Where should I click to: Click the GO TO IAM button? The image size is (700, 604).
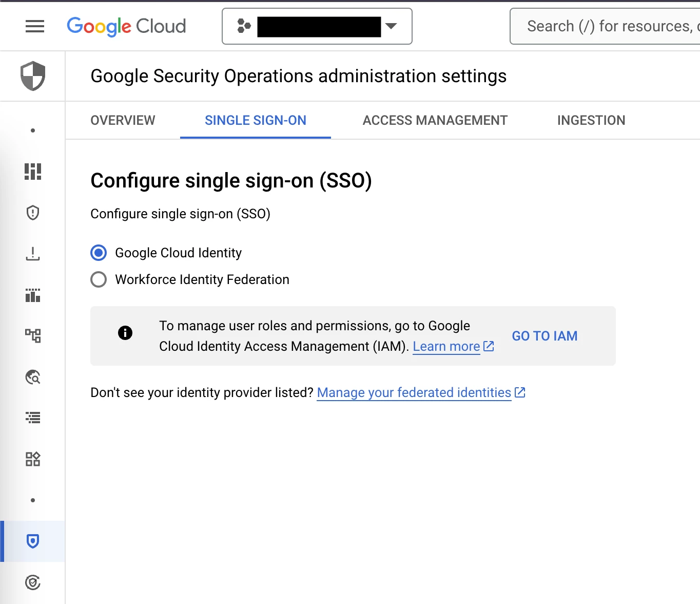tap(545, 336)
